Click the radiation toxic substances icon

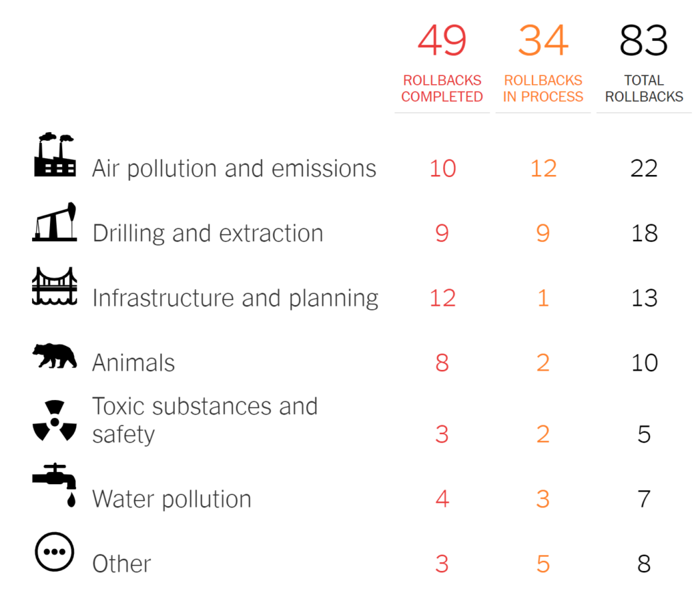(55, 421)
